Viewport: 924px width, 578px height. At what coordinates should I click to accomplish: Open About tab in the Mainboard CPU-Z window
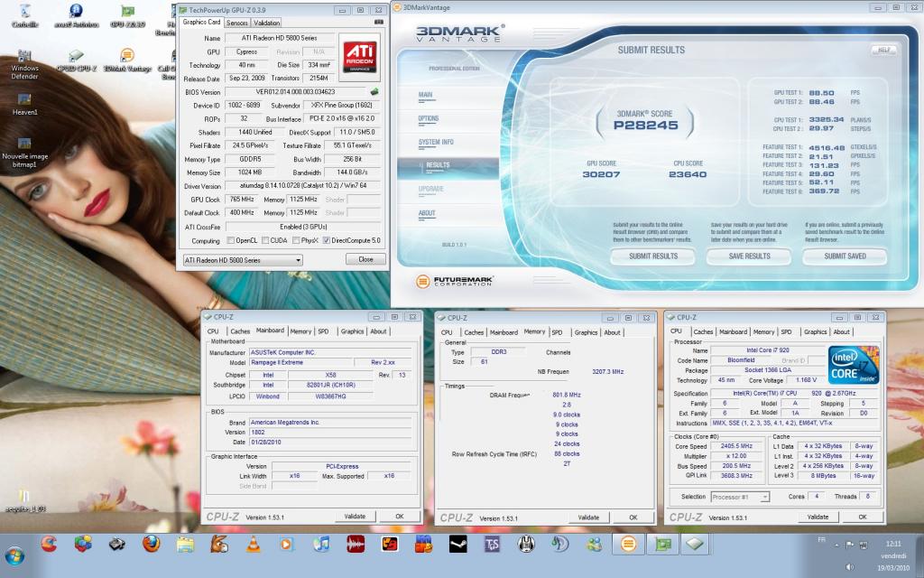click(378, 331)
